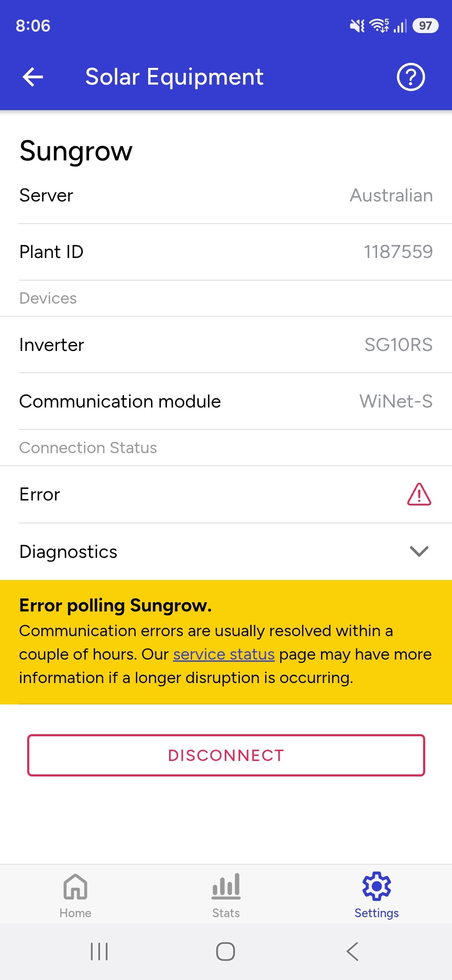Tap the back arrow in header
This screenshot has height=980, width=452.
33,77
